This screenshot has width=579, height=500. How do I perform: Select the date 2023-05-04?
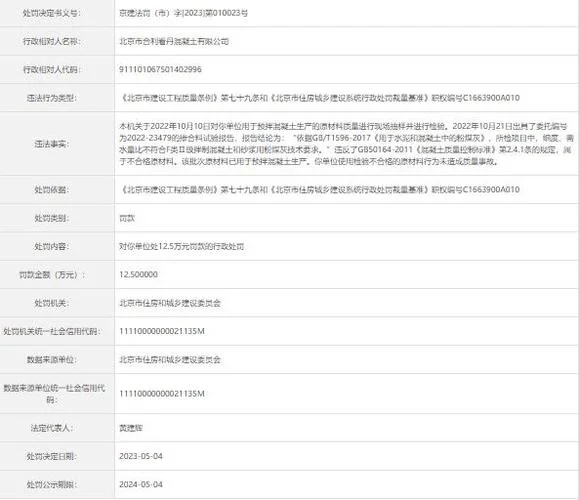point(141,456)
